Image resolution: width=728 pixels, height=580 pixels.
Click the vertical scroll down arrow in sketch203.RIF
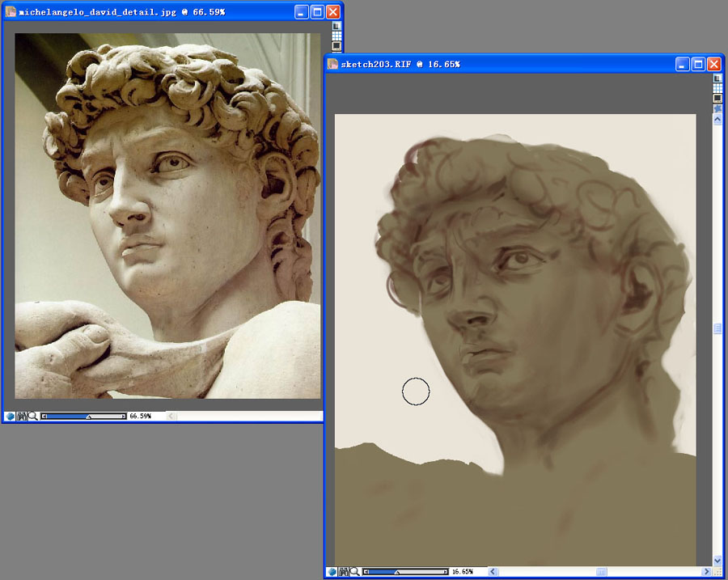click(717, 561)
